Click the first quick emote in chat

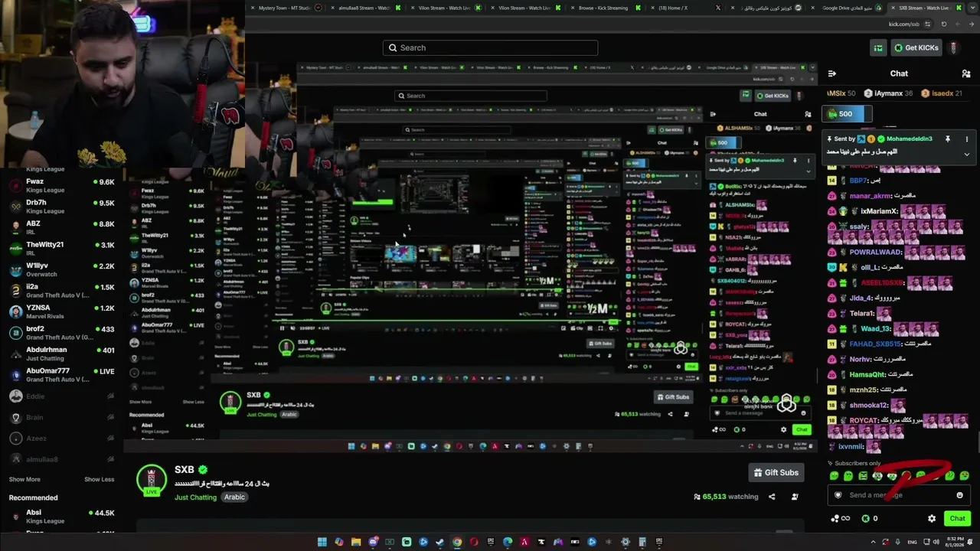click(835, 476)
